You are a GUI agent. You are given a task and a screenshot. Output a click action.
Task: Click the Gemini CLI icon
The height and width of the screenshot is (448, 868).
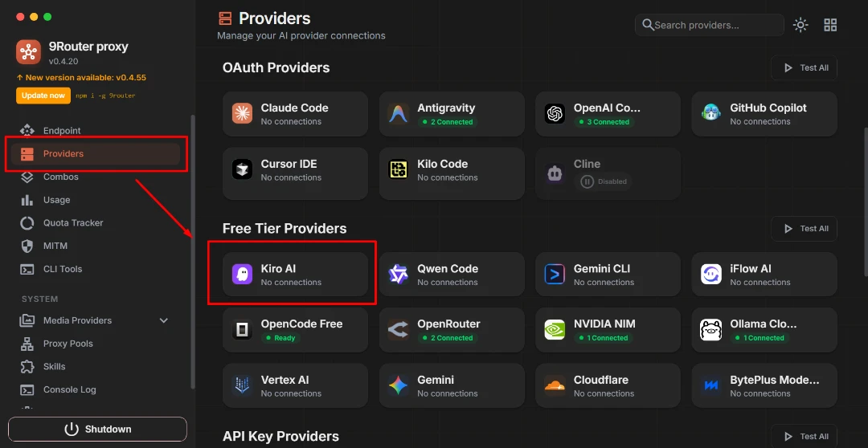pyautogui.click(x=555, y=275)
